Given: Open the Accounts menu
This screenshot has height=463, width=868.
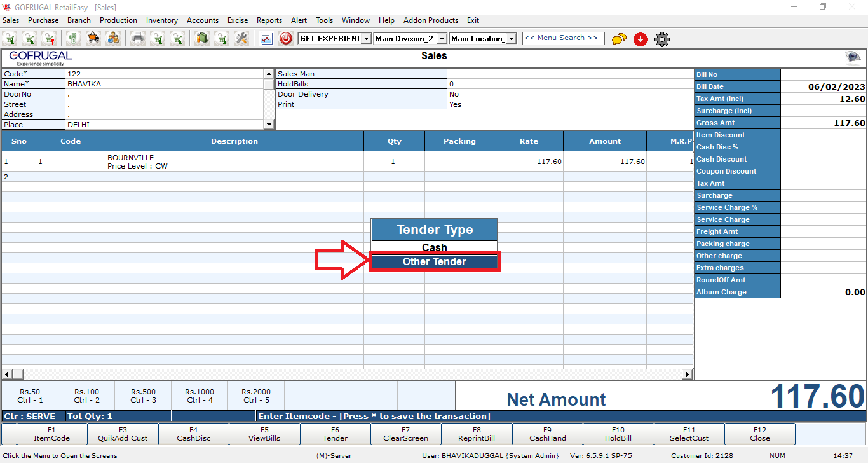Looking at the screenshot, I should click(x=203, y=20).
